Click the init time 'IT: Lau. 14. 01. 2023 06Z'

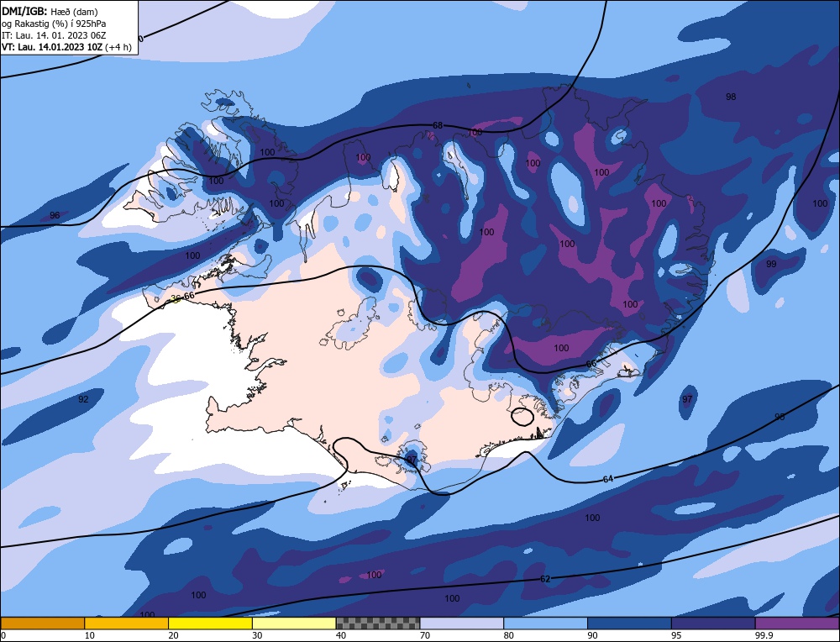click(54, 35)
